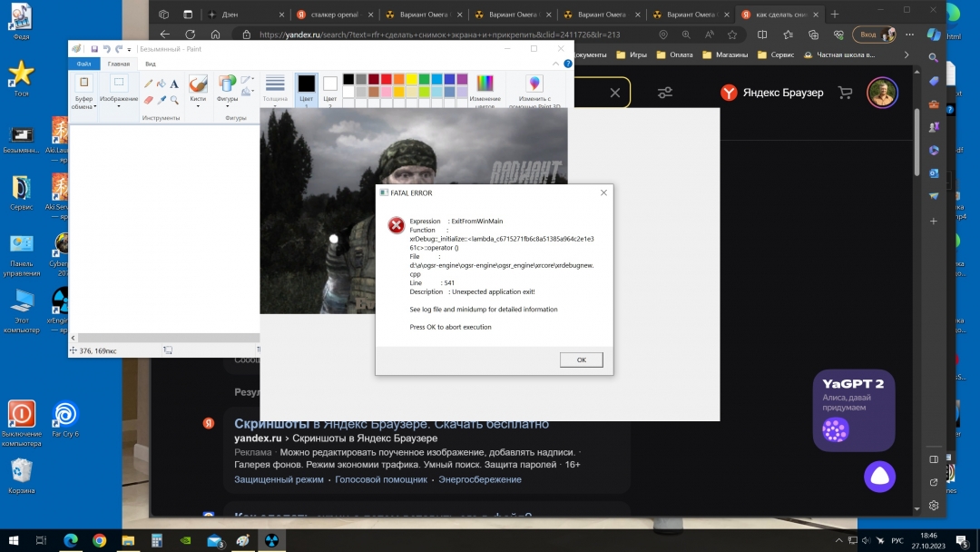Select the Pencil tool in Paint
Image resolution: width=980 pixels, height=552 pixels.
(148, 84)
